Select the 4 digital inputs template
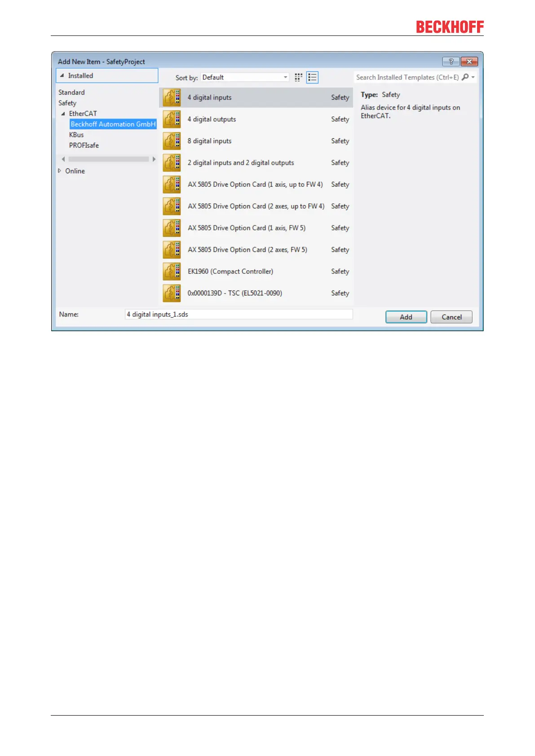The width and height of the screenshot is (535, 756). (x=256, y=97)
